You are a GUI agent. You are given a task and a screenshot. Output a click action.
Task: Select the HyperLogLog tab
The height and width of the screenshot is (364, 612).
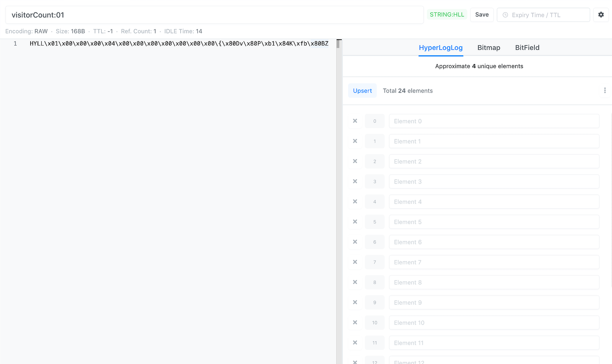coord(440,48)
